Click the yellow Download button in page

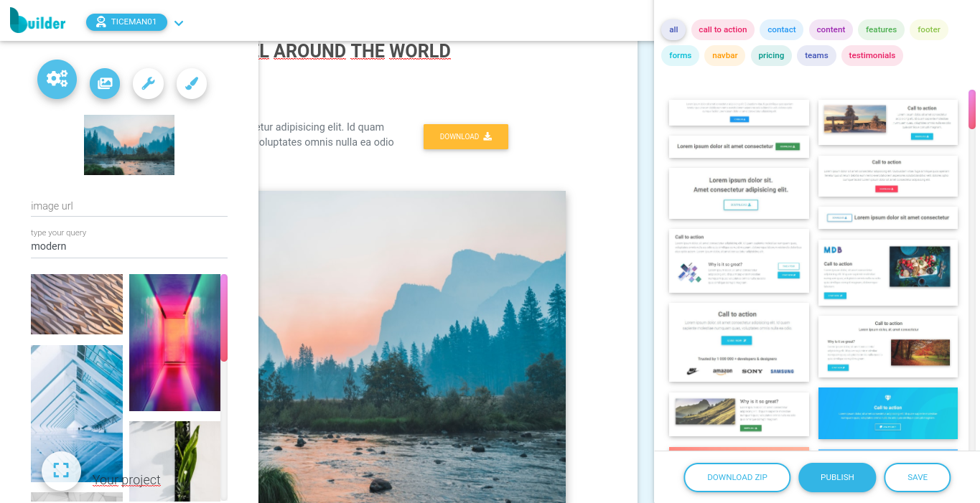[x=466, y=136]
